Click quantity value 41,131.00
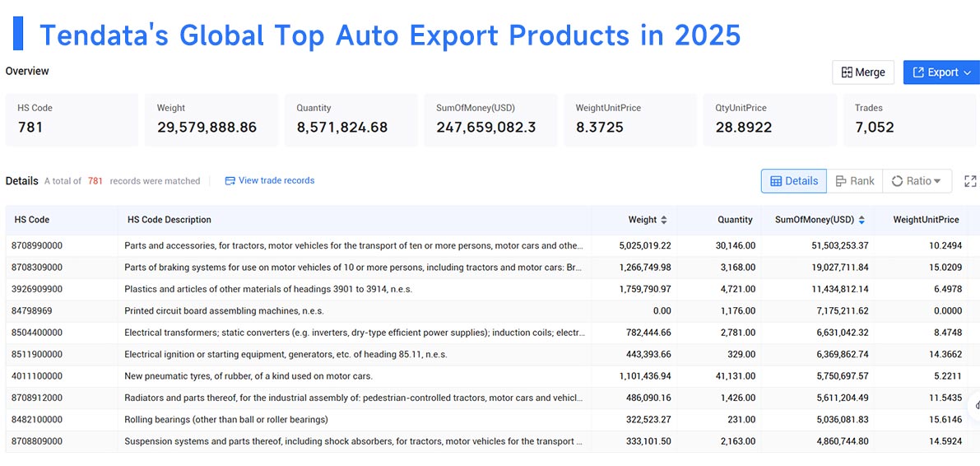Image resolution: width=980 pixels, height=466 pixels. 736,376
